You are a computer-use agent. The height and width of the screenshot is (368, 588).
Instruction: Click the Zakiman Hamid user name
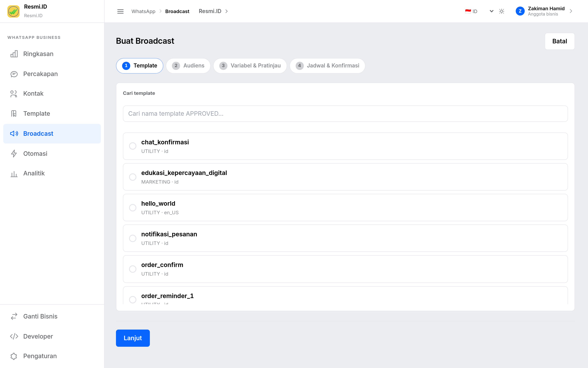pyautogui.click(x=546, y=9)
